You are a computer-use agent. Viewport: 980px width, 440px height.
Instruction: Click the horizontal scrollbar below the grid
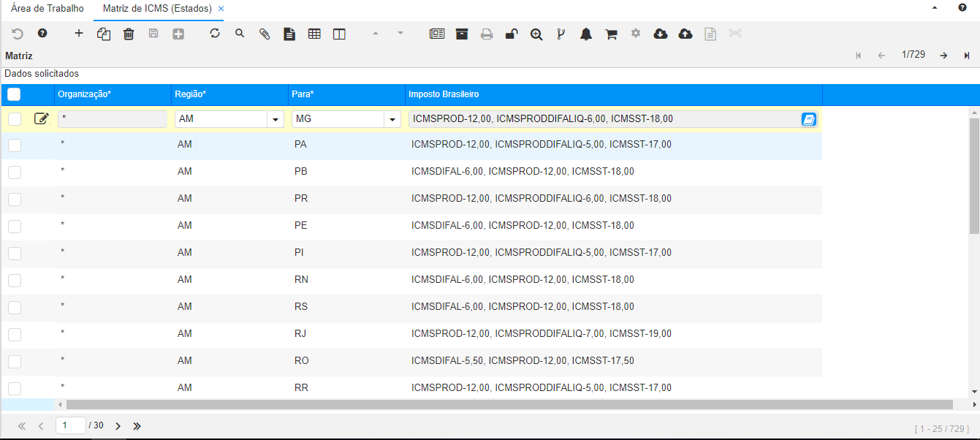pyautogui.click(x=509, y=404)
